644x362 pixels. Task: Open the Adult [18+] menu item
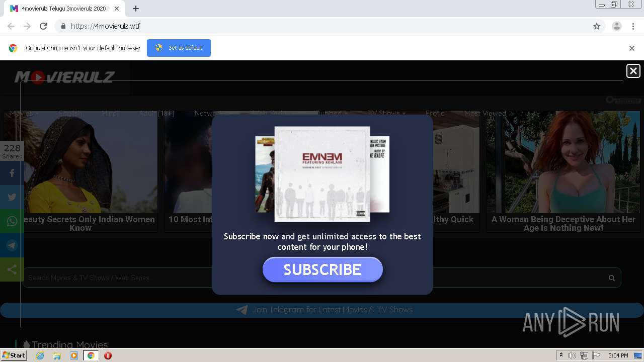(x=156, y=113)
